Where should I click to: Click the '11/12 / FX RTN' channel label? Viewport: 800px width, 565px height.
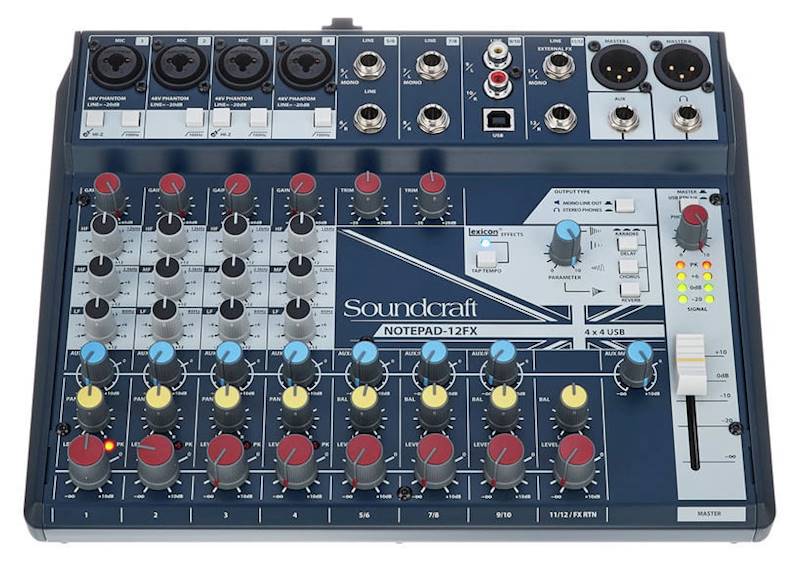click(573, 514)
